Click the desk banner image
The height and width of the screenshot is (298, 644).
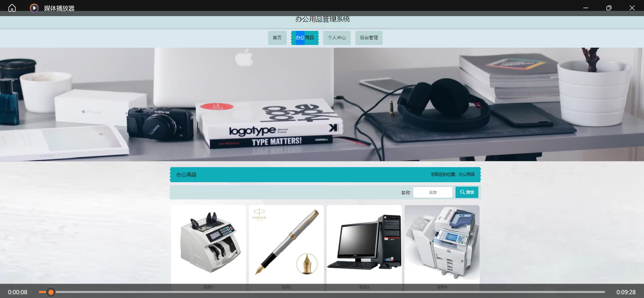click(x=322, y=104)
